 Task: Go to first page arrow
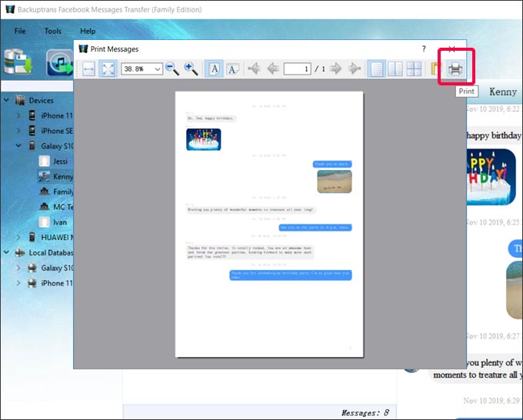[254, 68]
